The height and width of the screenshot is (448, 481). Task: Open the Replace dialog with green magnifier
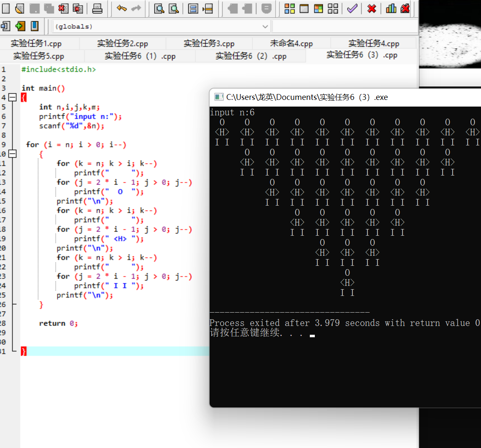pos(174,8)
